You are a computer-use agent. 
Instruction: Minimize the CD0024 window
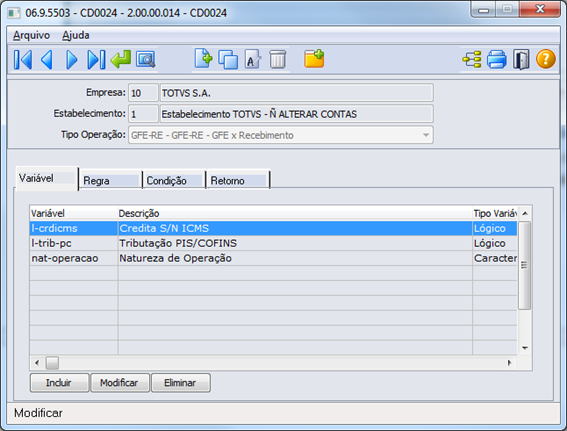coord(483,10)
